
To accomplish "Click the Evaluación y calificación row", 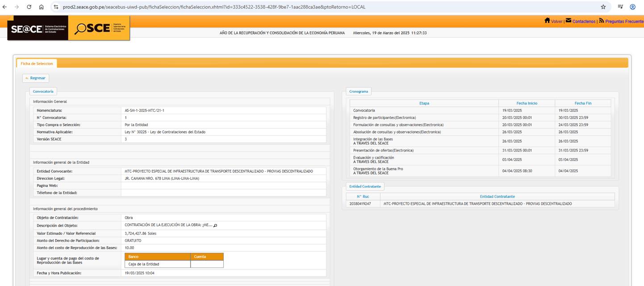I will pyautogui.click(x=480, y=160).
